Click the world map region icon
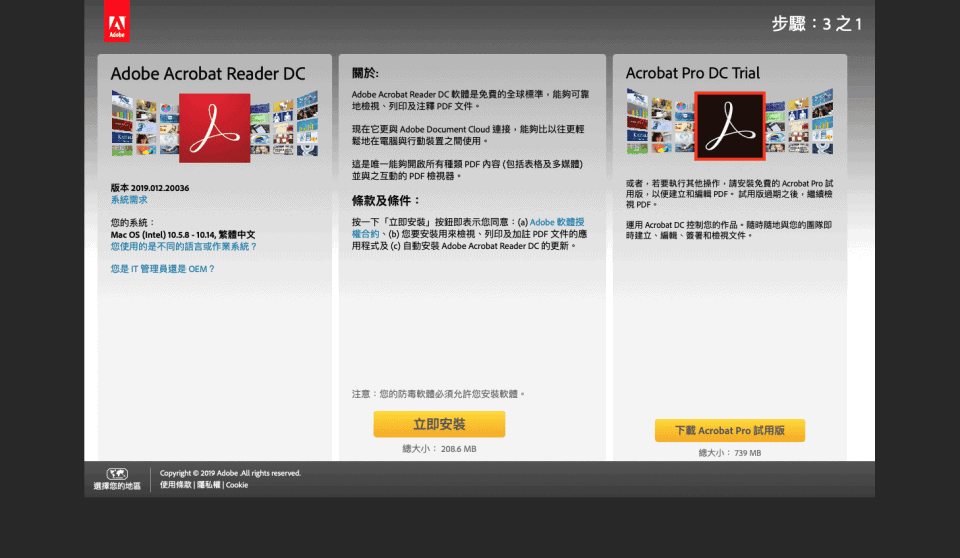 tap(117, 473)
